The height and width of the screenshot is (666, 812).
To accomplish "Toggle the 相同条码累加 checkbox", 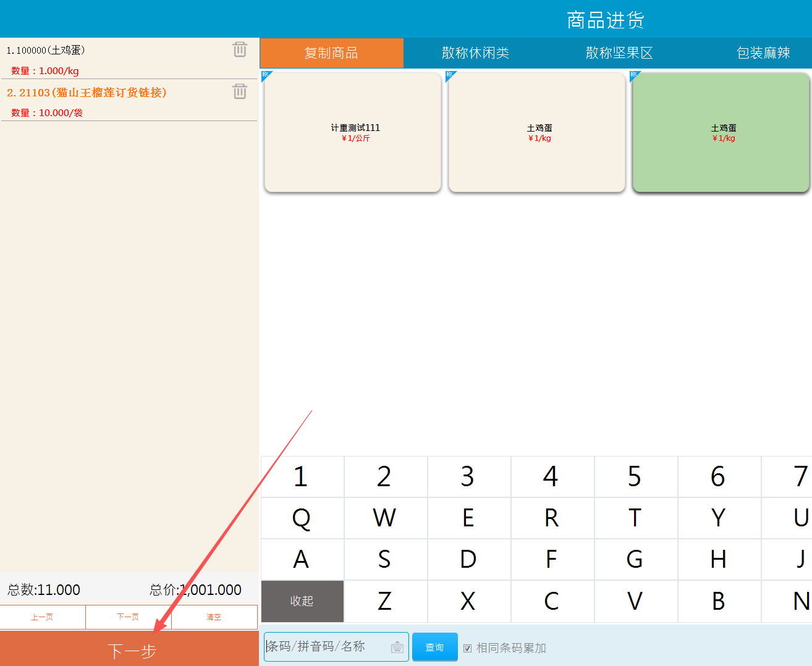I will tap(468, 648).
